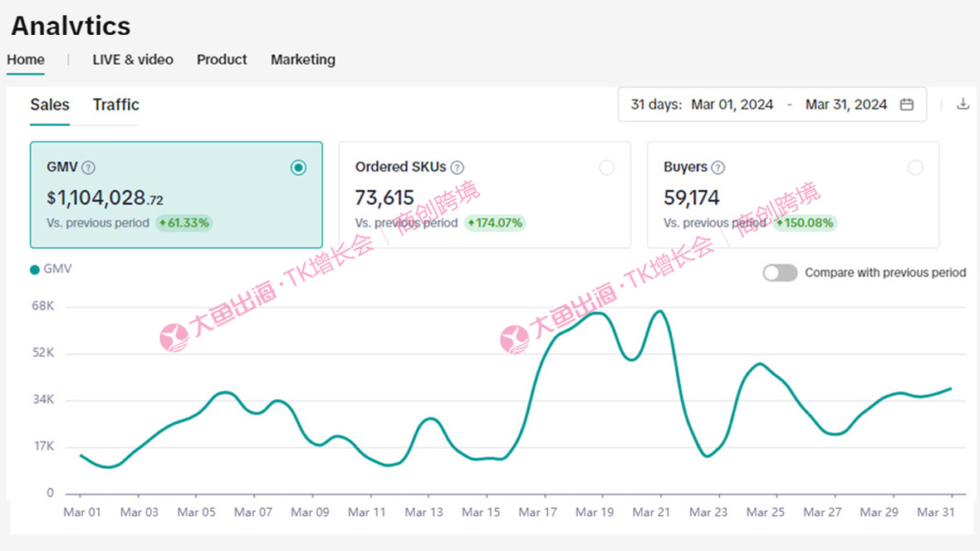Screen dimensions: 980x551
Task: Switch to the Traffic tab
Action: [x=115, y=105]
